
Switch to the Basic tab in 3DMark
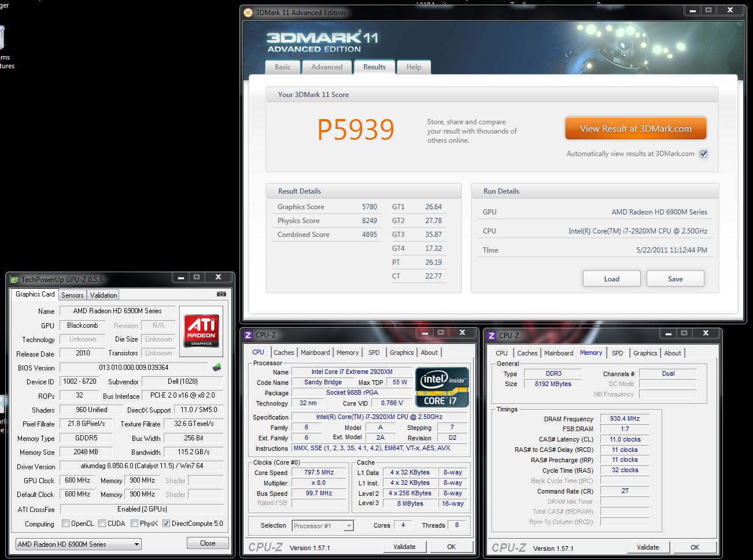pos(283,67)
